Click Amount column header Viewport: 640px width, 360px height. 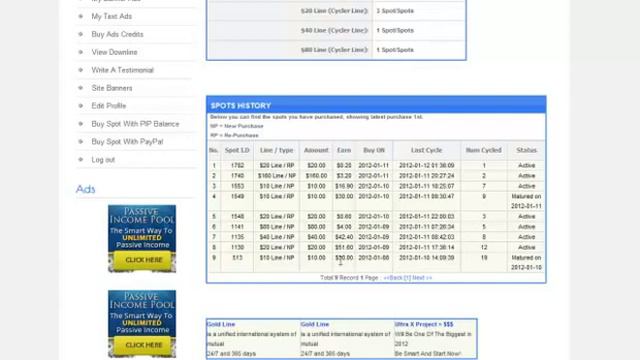tap(316, 150)
